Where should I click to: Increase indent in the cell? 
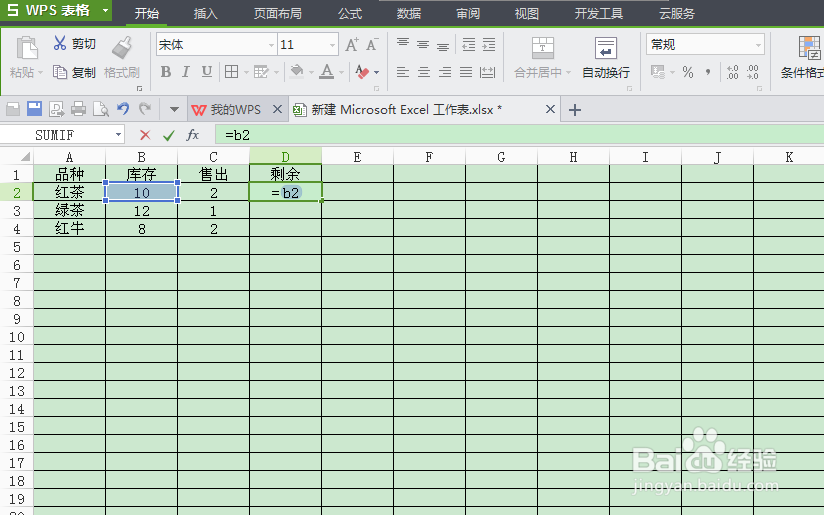[x=489, y=44]
